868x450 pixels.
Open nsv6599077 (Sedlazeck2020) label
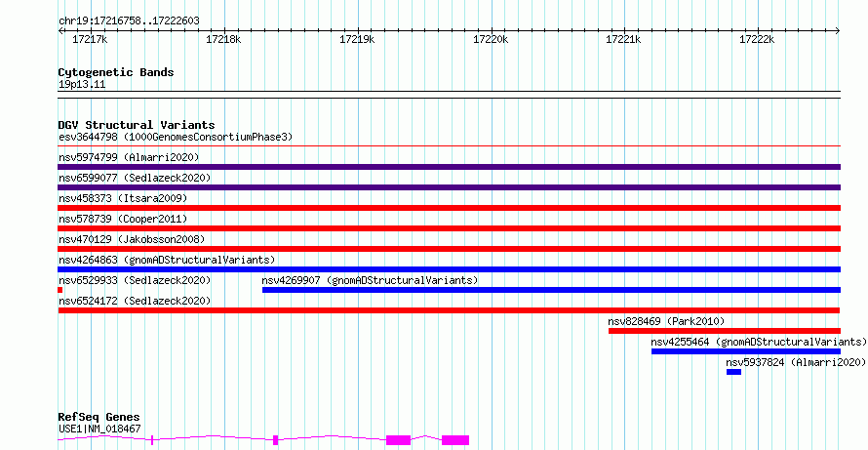click(x=135, y=178)
